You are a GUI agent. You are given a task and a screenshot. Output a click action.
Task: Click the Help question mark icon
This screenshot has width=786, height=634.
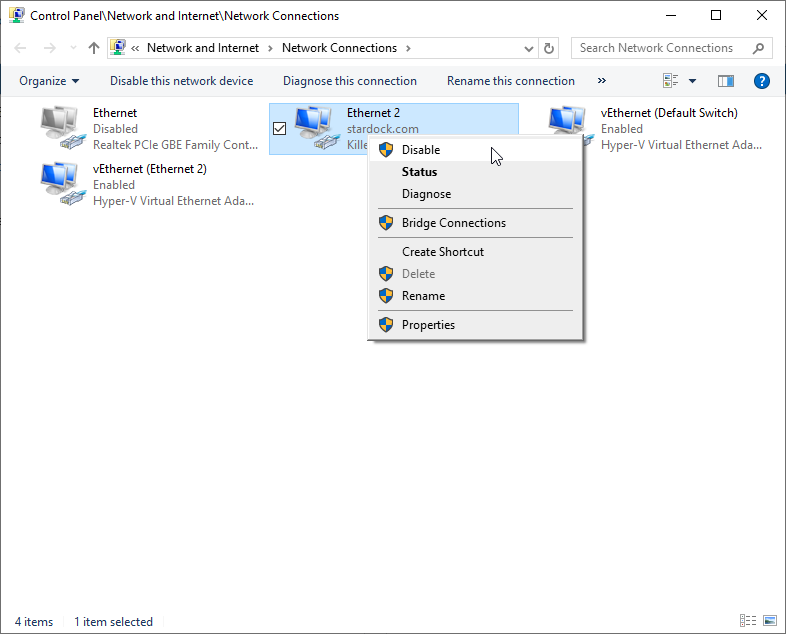(761, 81)
